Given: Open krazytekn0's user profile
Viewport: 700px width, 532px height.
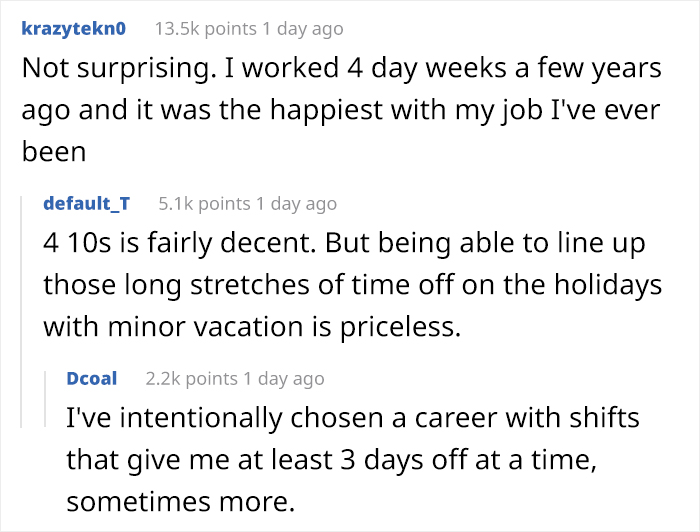Looking at the screenshot, I should [73, 28].
